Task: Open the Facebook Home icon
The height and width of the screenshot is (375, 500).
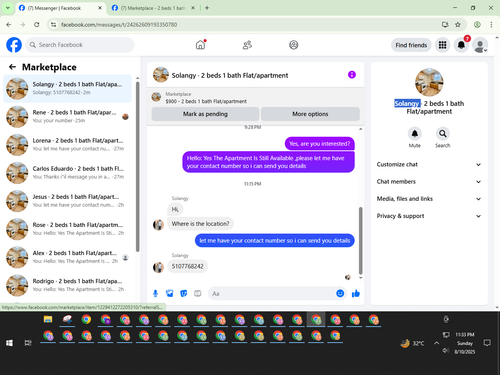Action: pos(200,45)
